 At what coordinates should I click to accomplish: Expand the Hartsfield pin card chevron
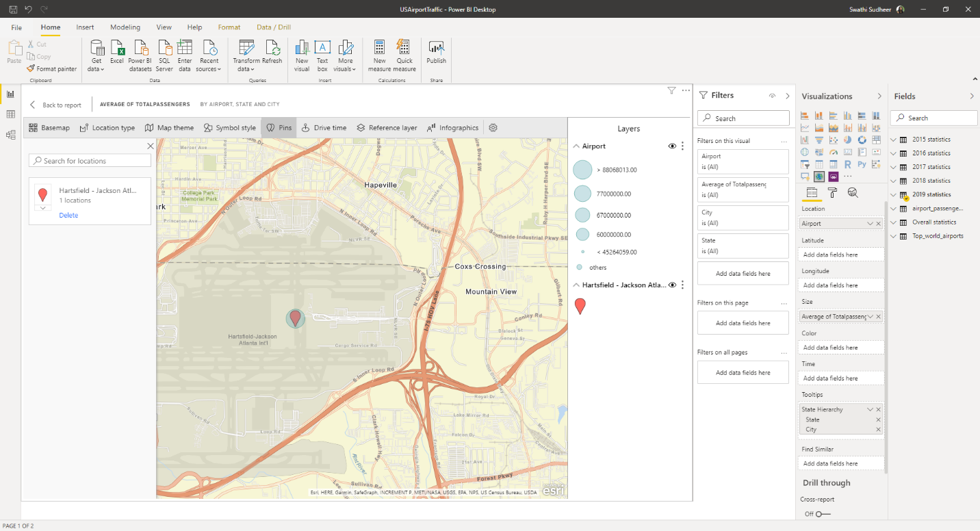(x=42, y=207)
